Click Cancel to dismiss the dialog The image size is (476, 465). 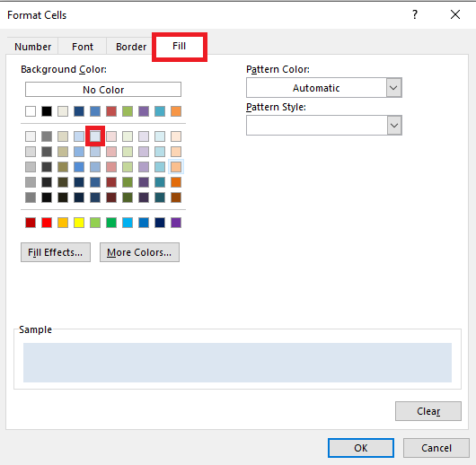click(436, 448)
